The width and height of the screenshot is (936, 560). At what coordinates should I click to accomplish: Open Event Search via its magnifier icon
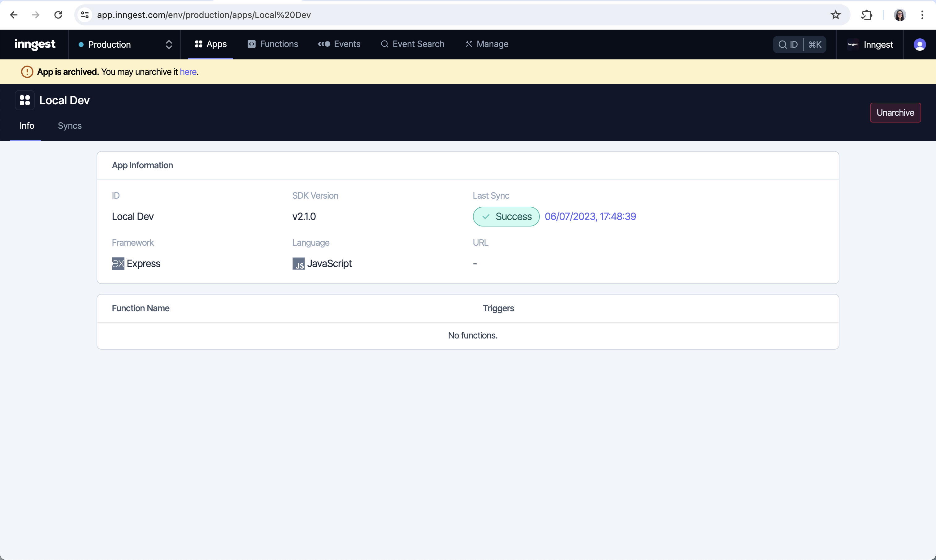(385, 44)
